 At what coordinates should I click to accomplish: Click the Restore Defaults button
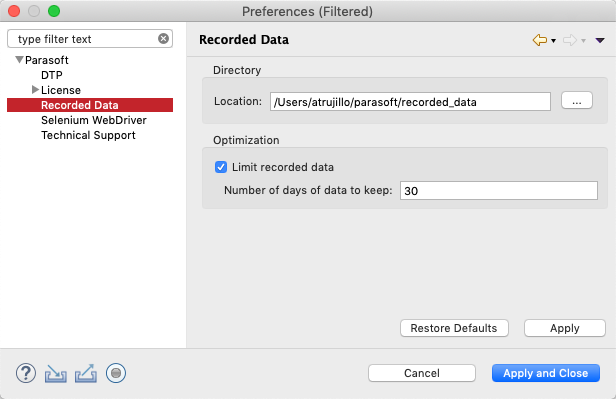click(x=454, y=328)
